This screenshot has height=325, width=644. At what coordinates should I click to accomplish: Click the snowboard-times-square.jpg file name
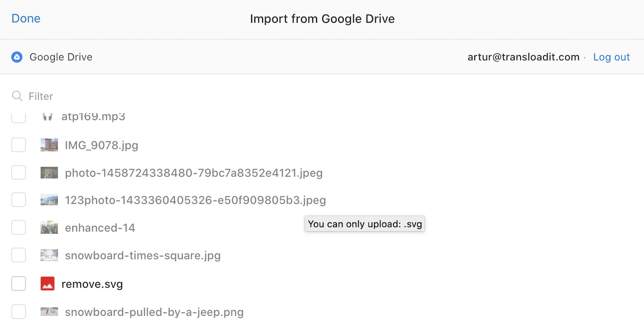click(x=143, y=256)
